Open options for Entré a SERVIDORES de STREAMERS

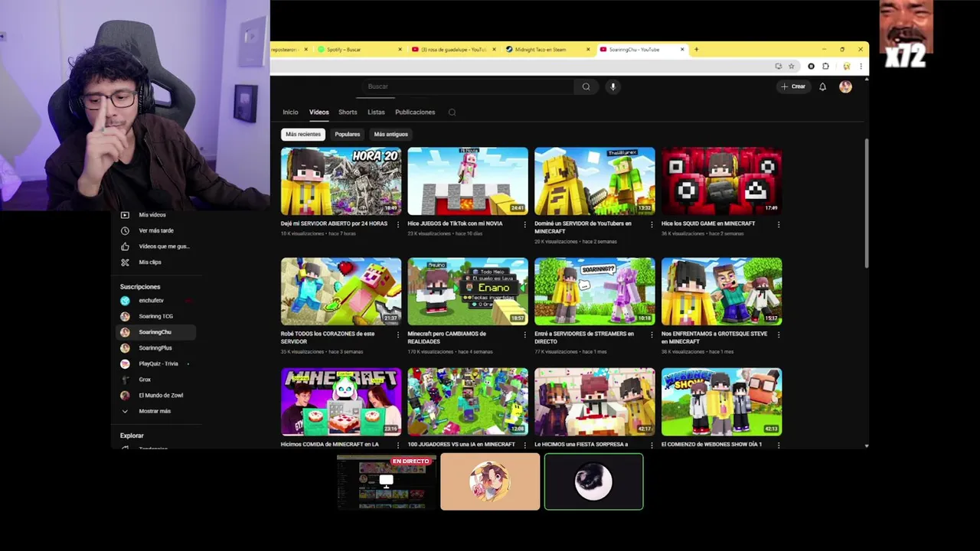[x=652, y=334]
